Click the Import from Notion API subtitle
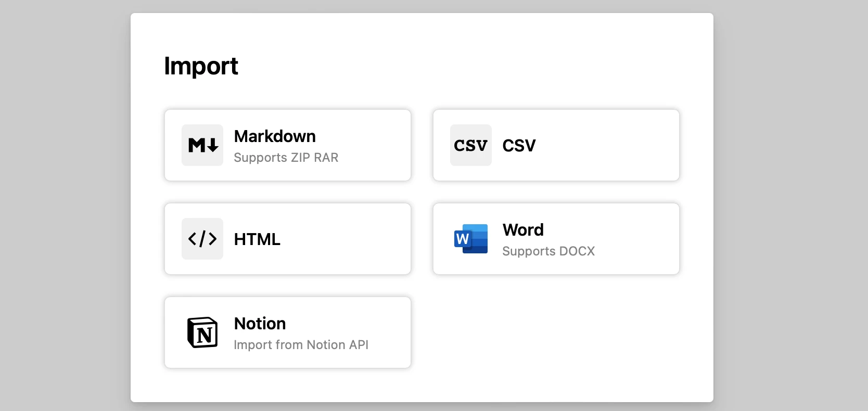This screenshot has width=868, height=411. (x=301, y=345)
